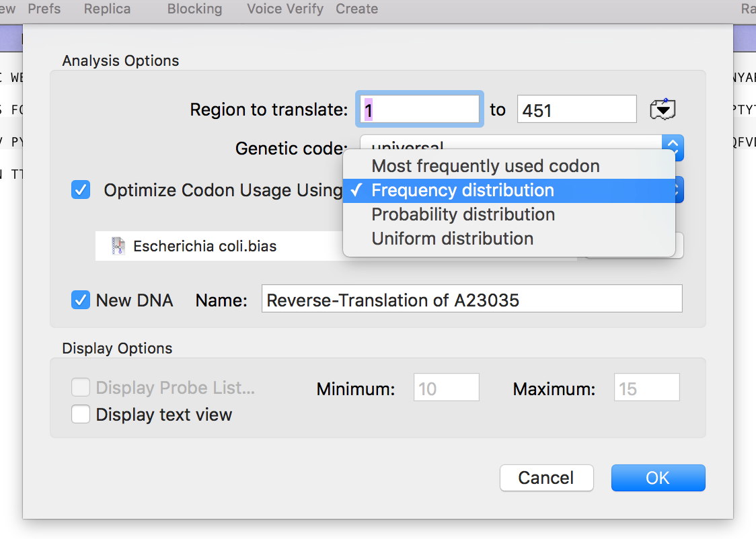Click the Replica toolbar item
Viewport: 756px width, 539px height.
108,9
